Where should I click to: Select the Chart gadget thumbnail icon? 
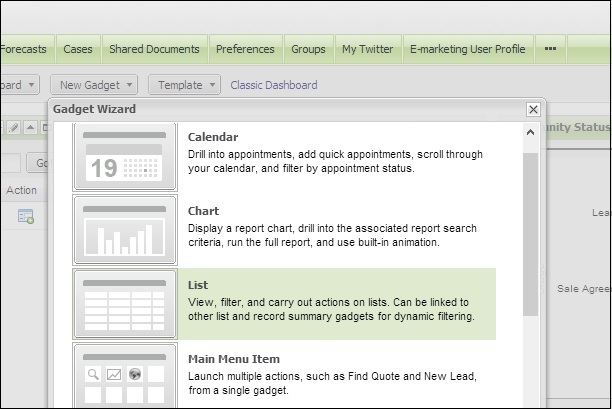click(125, 230)
